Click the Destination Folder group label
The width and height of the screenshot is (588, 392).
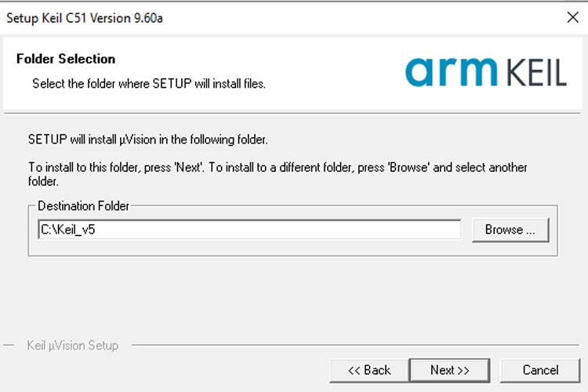(x=84, y=205)
